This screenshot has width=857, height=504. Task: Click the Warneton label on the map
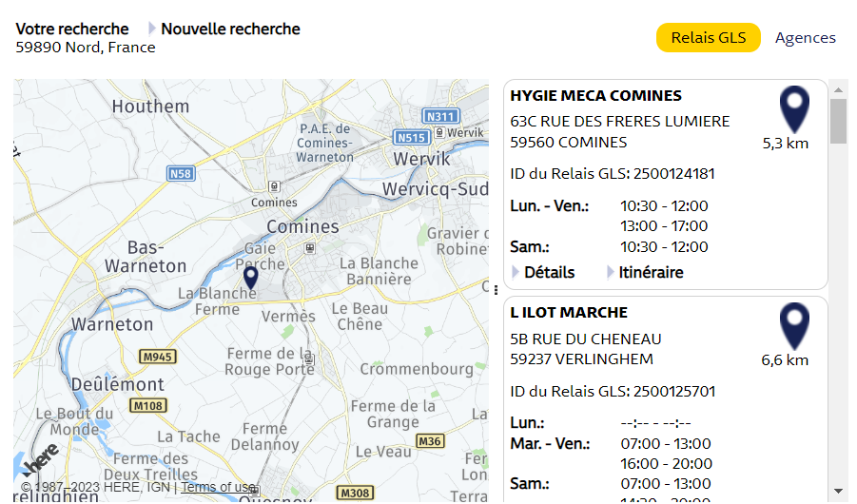coord(112,324)
